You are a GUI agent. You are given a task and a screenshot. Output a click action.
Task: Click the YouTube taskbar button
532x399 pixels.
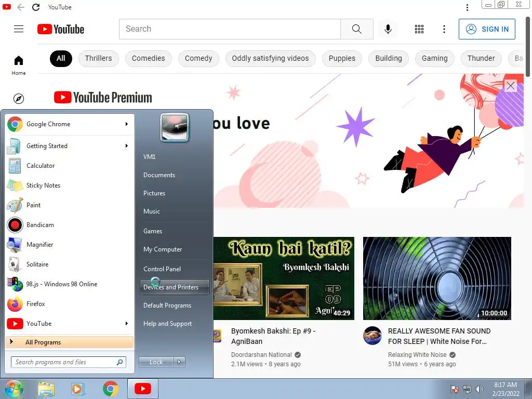(x=142, y=389)
